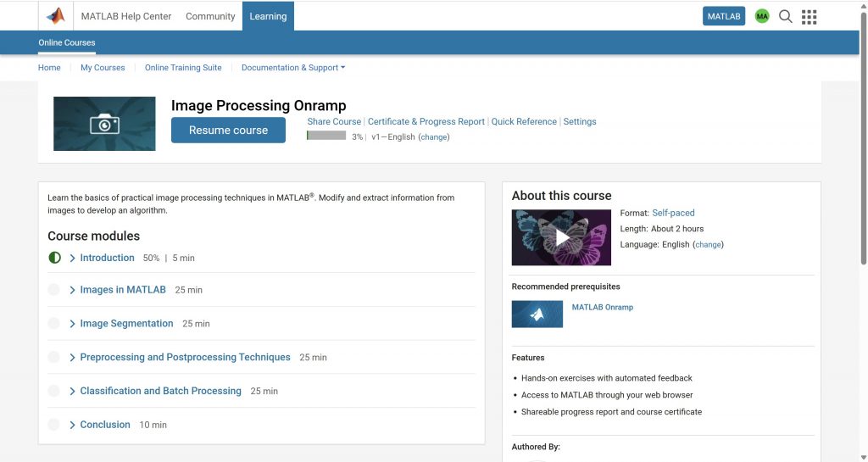
Task: Open the Documentation & Support dropdown
Action: 292,68
